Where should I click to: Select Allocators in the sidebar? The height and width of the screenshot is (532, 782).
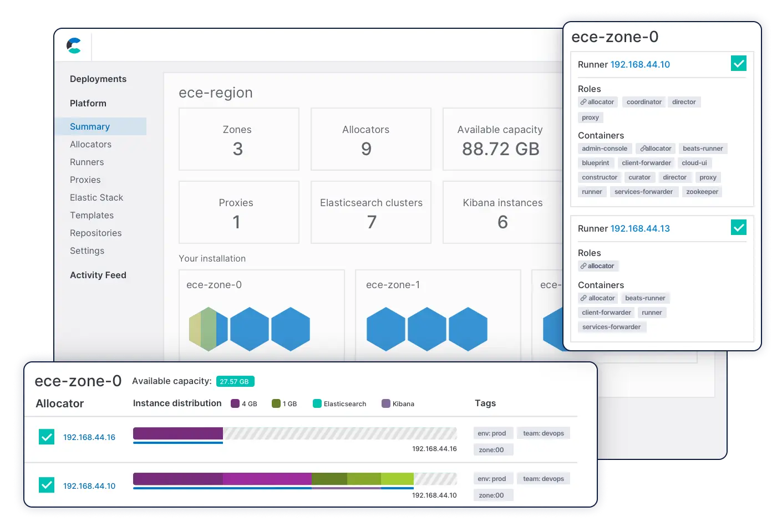(x=90, y=145)
